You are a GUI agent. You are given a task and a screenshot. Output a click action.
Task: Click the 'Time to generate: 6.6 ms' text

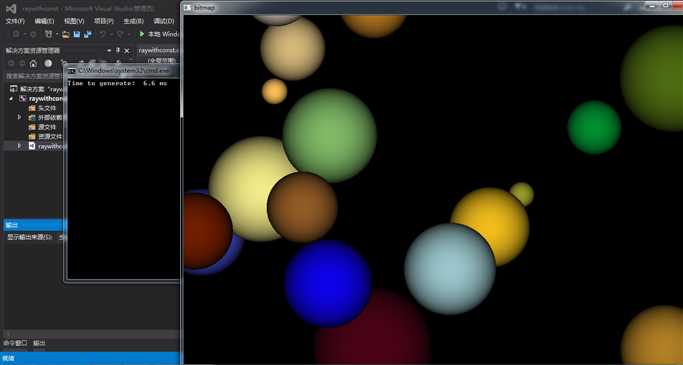[117, 83]
